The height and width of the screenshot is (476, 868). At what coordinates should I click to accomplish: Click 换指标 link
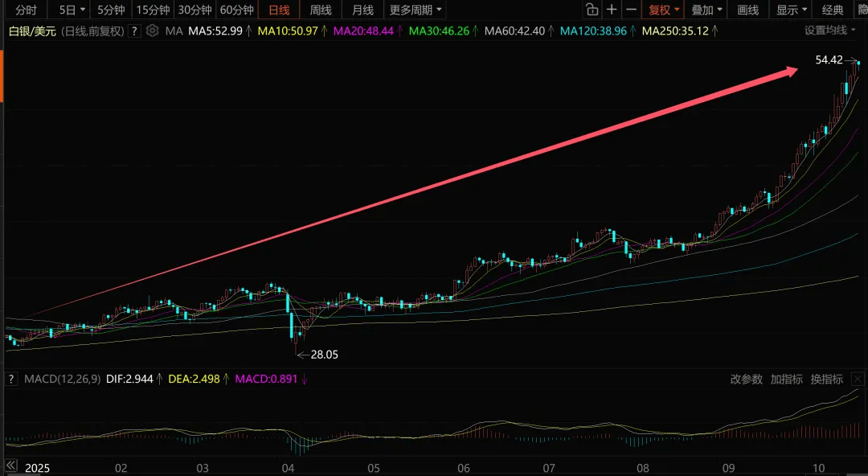click(826, 379)
